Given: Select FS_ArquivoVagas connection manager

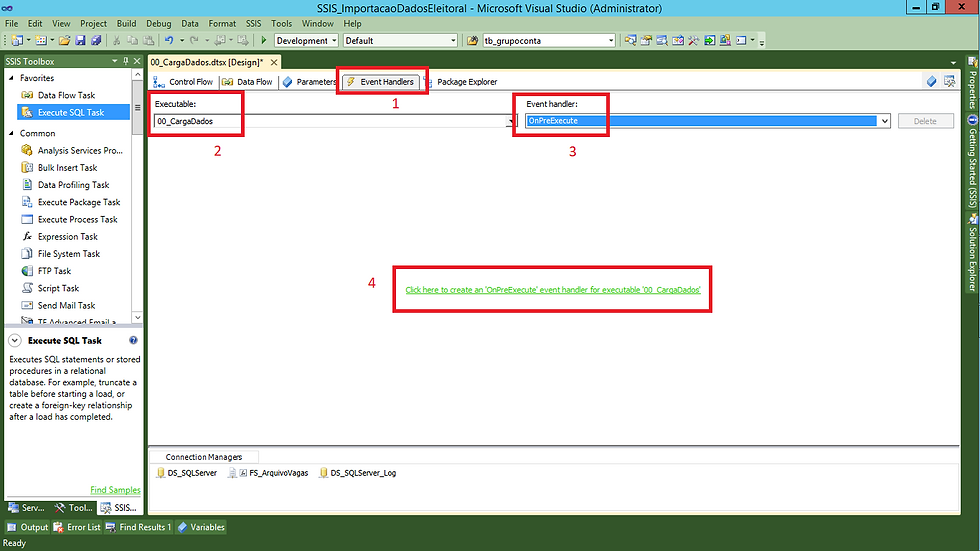Looking at the screenshot, I should pyautogui.click(x=269, y=473).
